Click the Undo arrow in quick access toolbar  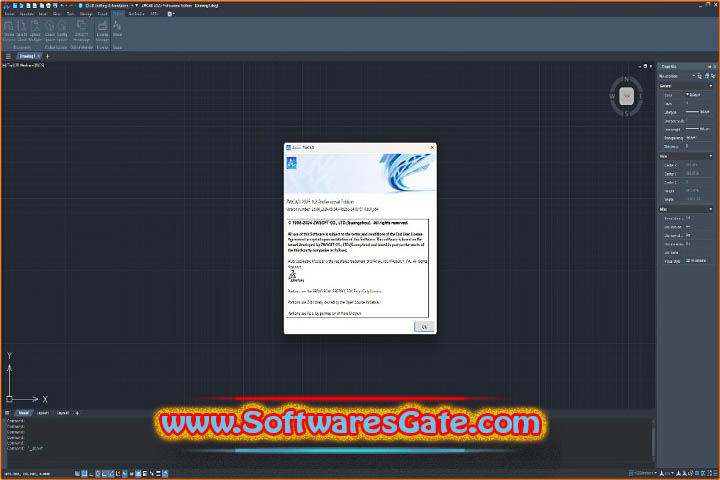[62, 6]
